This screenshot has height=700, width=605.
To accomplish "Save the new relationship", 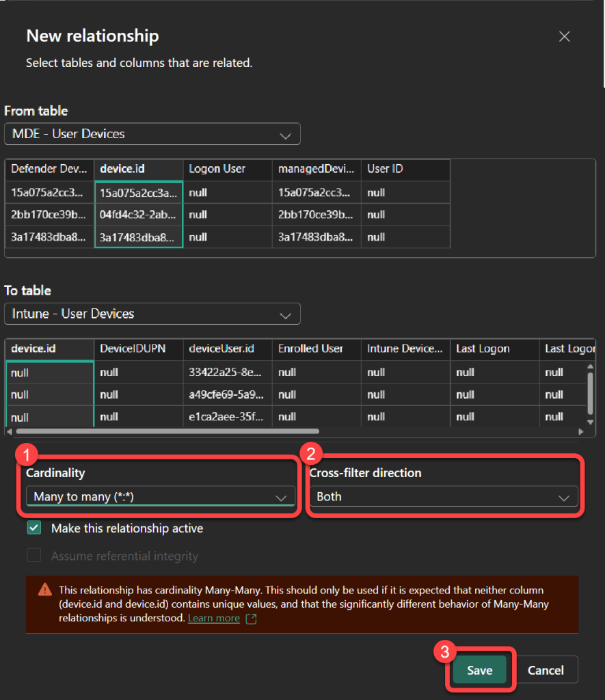I will click(479, 670).
